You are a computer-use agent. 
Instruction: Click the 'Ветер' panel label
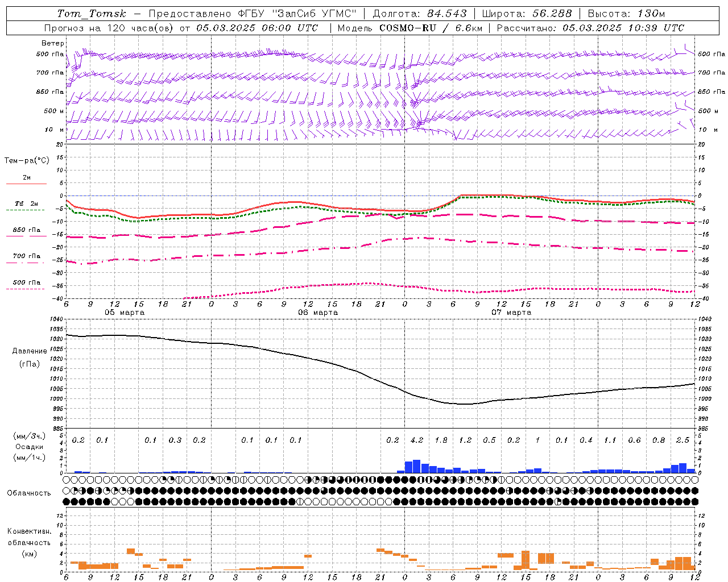tap(52, 43)
